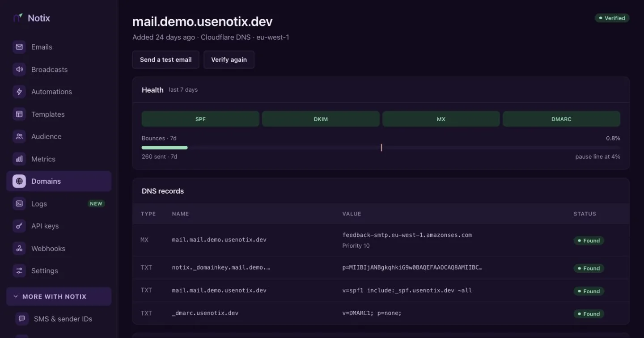Viewport: 644px width, 338px height.
Task: Open Emails via envelope icon
Action: coord(19,47)
